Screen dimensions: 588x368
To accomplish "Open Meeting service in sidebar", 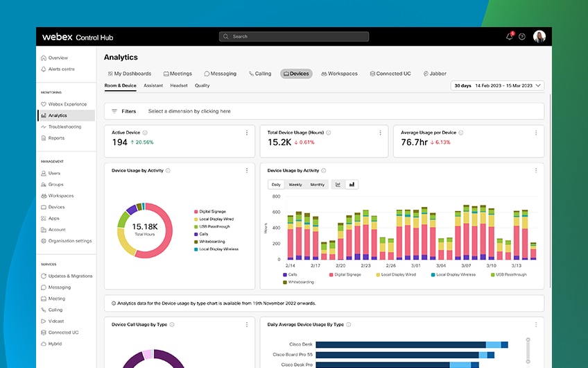I will (53, 299).
